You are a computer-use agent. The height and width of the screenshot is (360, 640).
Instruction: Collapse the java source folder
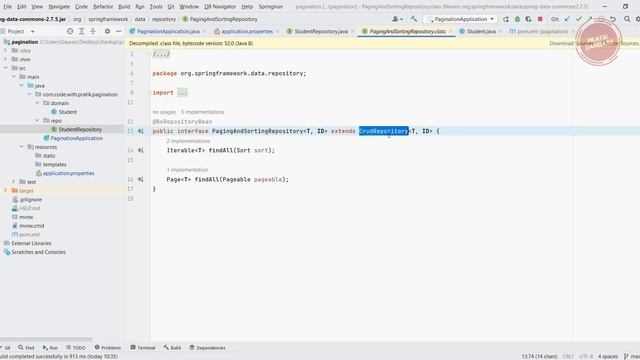(x=22, y=86)
